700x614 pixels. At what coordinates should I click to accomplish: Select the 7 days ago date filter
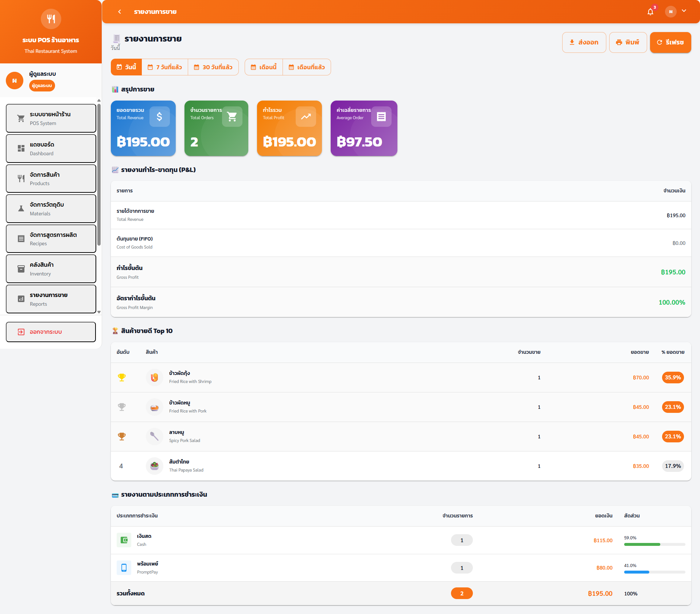[165, 67]
